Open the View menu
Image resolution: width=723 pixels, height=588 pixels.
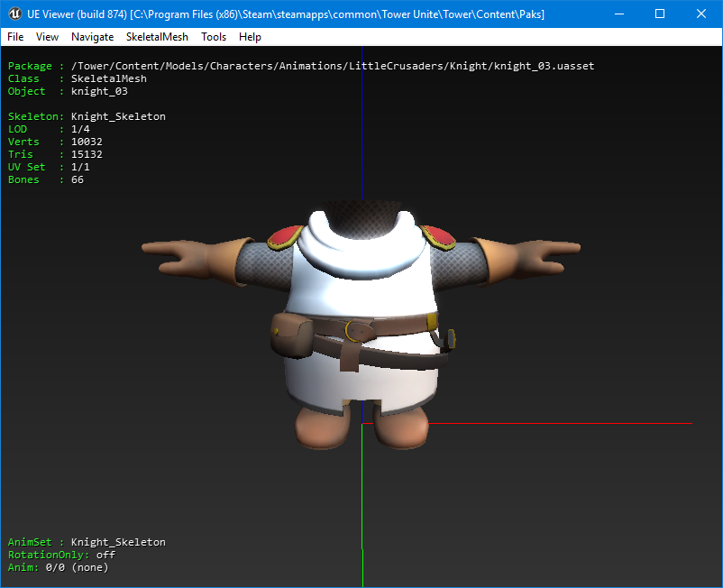[47, 37]
